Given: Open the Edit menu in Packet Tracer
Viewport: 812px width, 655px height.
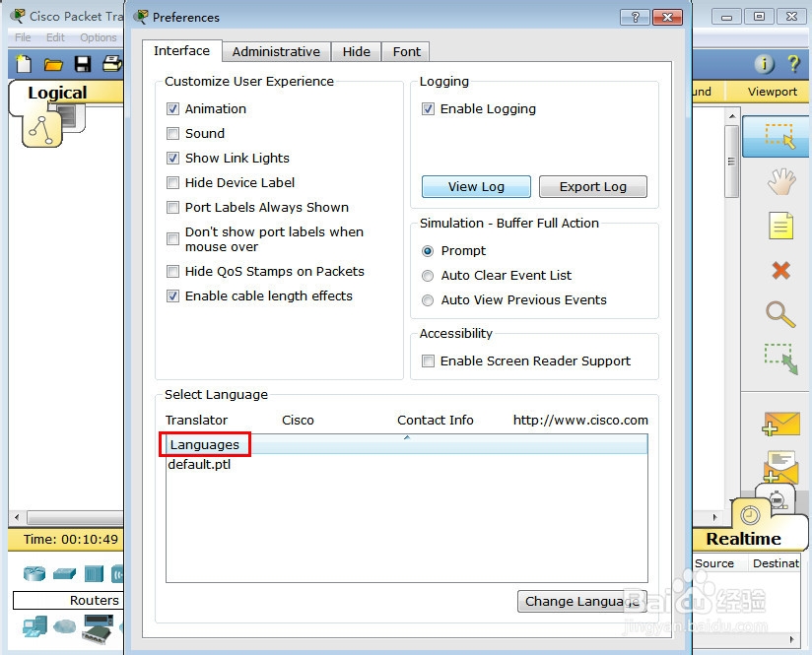Looking at the screenshot, I should (55, 37).
